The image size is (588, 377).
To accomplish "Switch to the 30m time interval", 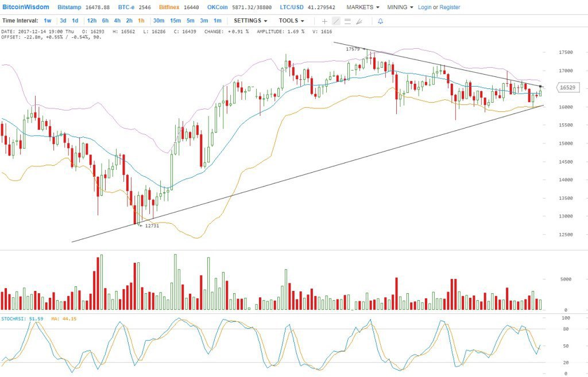I will (x=158, y=21).
